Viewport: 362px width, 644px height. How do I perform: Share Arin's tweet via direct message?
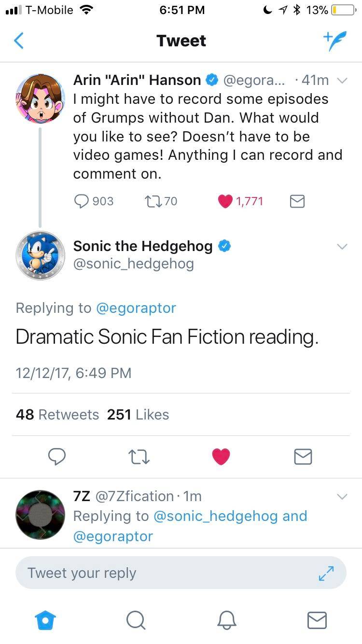tap(297, 201)
